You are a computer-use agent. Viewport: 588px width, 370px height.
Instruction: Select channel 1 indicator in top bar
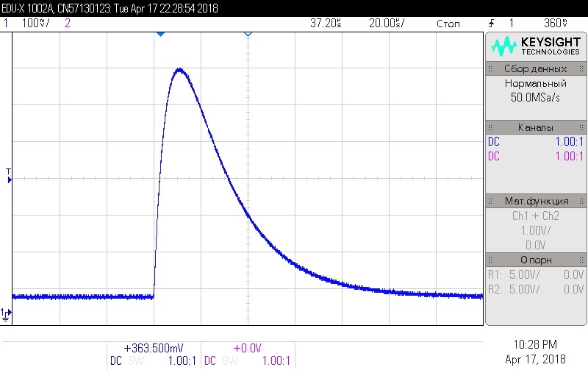click(6, 24)
